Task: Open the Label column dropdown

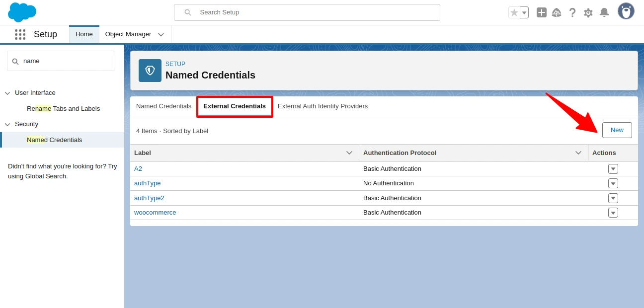Action: [349, 153]
